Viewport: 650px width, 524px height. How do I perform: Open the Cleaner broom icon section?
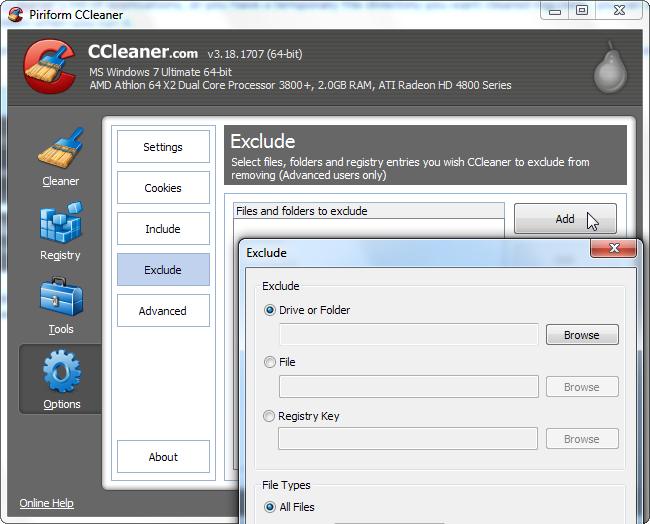[x=61, y=148]
